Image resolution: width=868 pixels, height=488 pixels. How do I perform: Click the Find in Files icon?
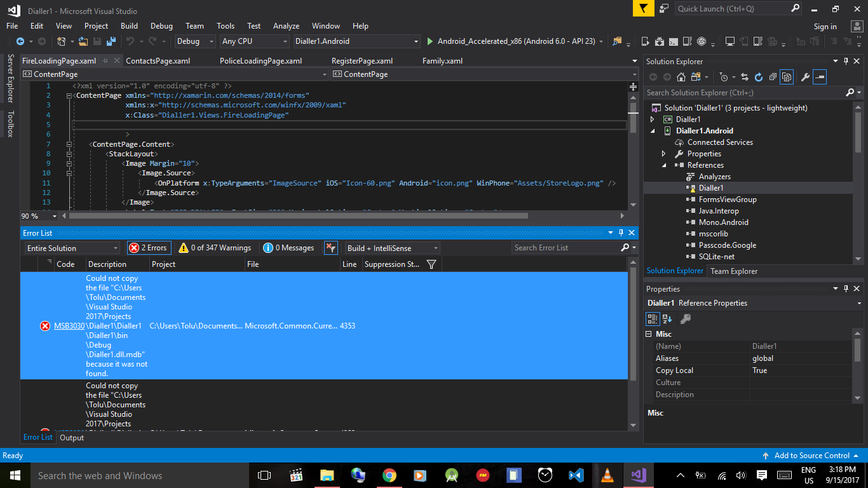point(617,41)
